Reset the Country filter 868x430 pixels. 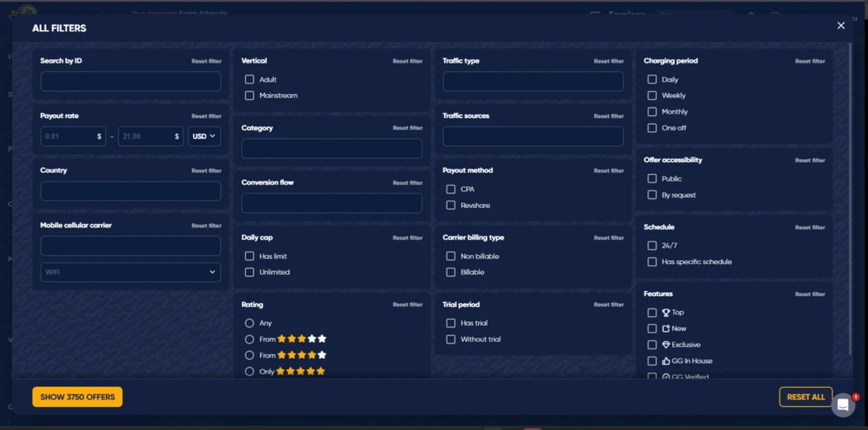coord(207,170)
